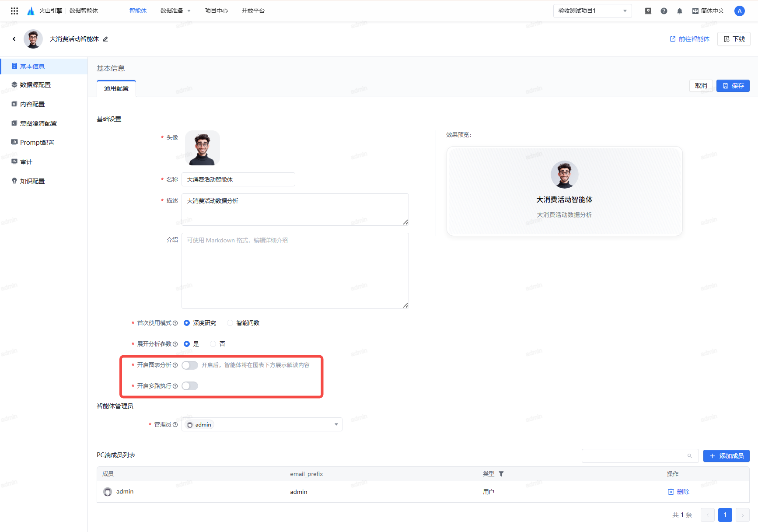The image size is (758, 532).
Task: Expand the 数据准备 menu
Action: (x=175, y=11)
